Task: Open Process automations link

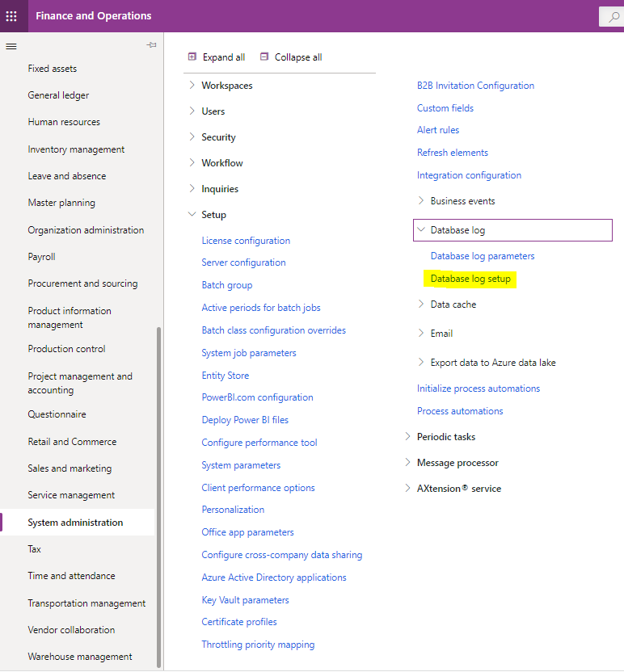Action: coord(460,411)
